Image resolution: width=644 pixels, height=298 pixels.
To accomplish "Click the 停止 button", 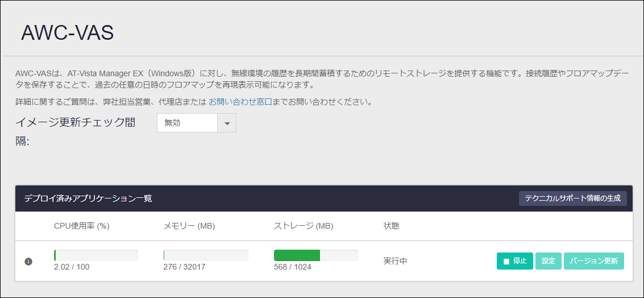I will point(514,261).
